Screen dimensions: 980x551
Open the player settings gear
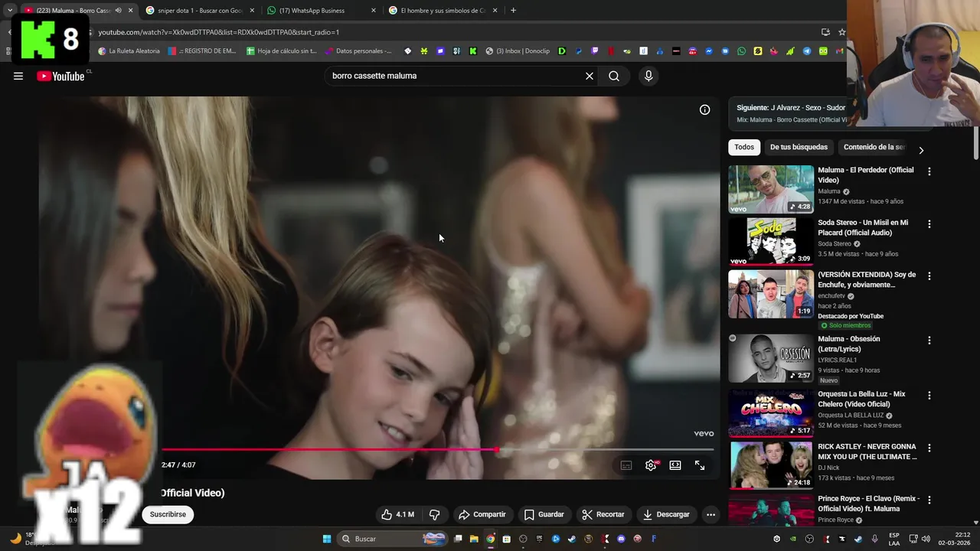point(651,465)
